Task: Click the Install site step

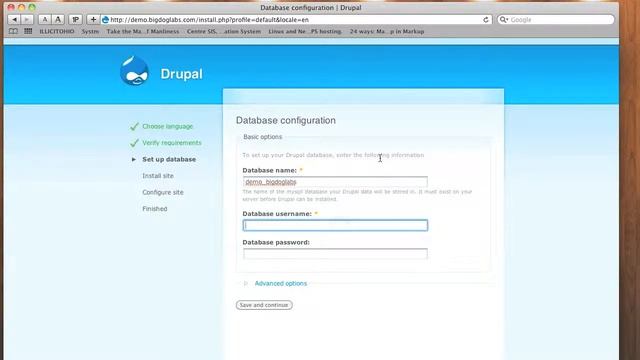Action: click(x=158, y=176)
